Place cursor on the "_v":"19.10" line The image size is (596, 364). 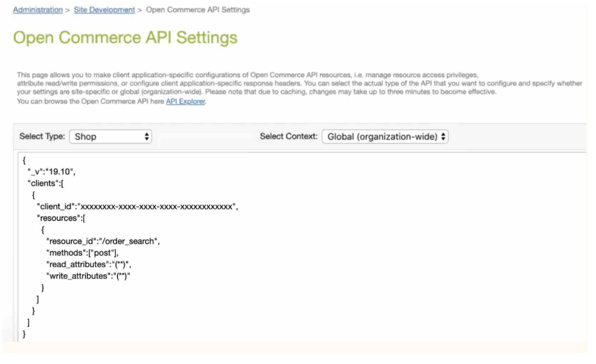pos(51,172)
